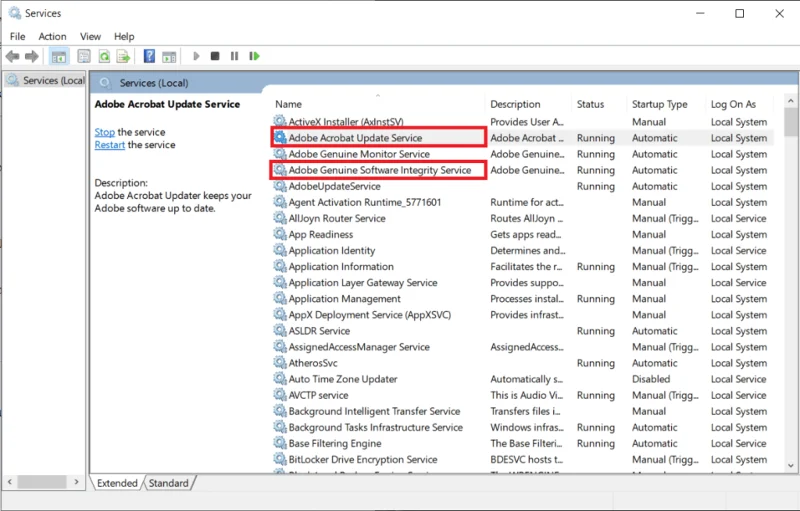Open the File menu
This screenshot has width=800, height=511.
[17, 37]
